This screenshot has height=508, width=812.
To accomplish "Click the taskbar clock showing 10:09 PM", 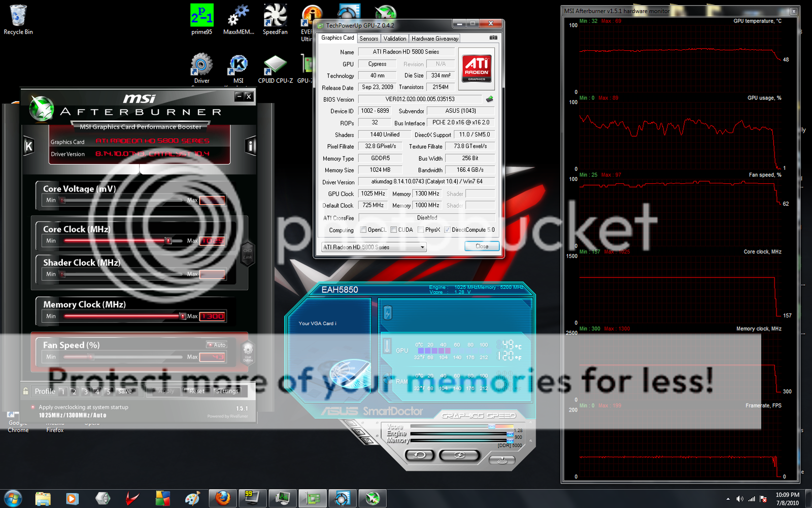I will coord(787,498).
